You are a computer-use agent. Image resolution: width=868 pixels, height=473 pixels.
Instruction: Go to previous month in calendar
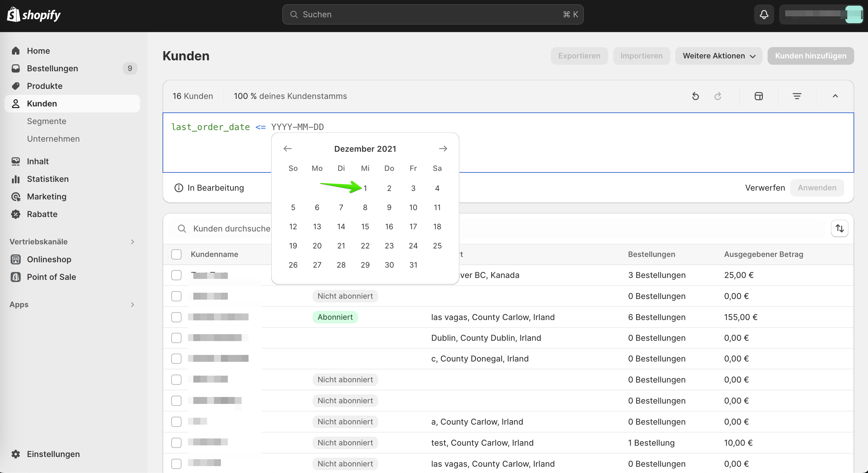[287, 149]
